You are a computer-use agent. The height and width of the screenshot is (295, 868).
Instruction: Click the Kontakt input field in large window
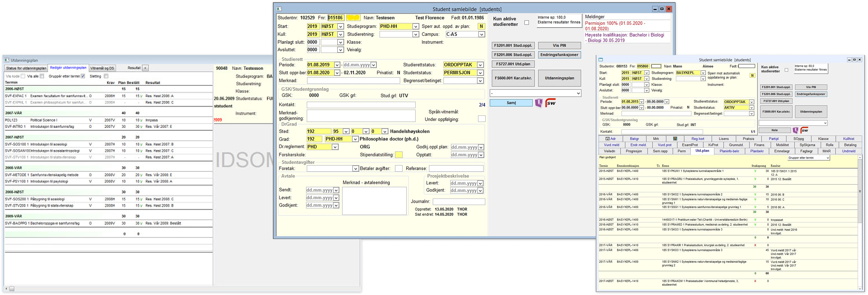pos(361,105)
